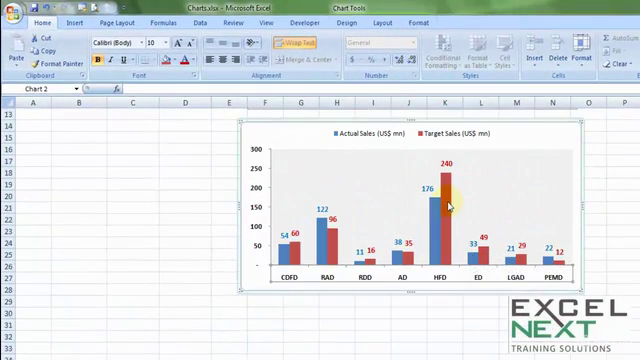The height and width of the screenshot is (360, 640).
Task: Switch to the Page Layout tab
Action: pos(117,23)
